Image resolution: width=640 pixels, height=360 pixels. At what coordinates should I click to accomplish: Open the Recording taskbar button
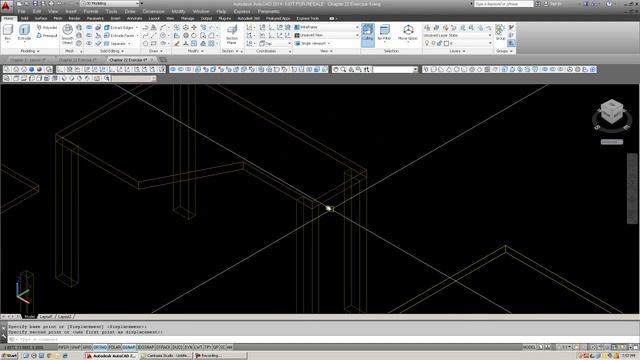(220, 356)
